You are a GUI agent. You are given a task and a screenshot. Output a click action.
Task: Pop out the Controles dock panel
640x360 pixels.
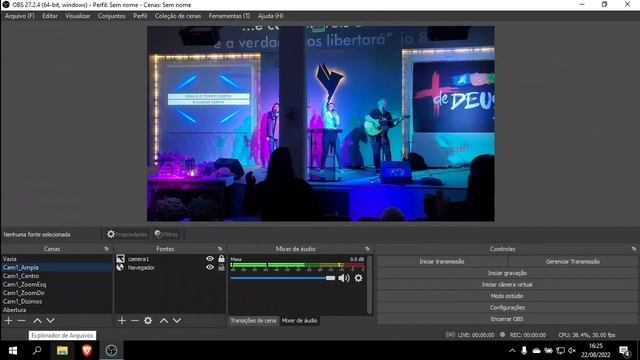pyautogui.click(x=633, y=249)
